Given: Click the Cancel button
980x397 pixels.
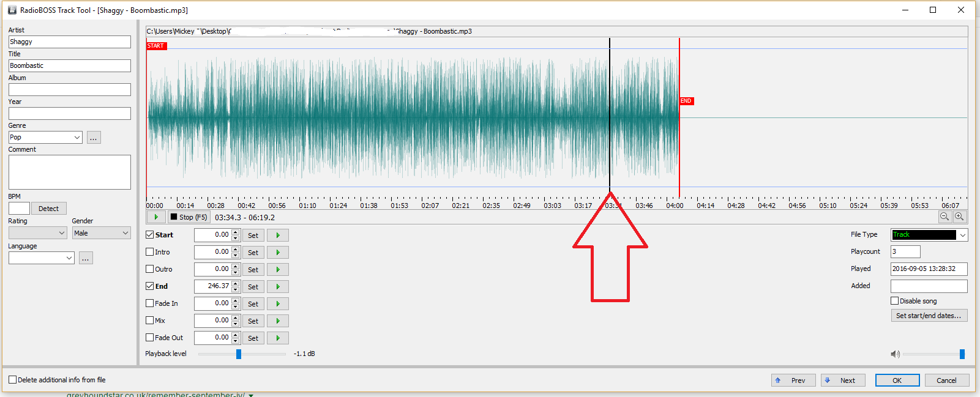Looking at the screenshot, I should 947,380.
